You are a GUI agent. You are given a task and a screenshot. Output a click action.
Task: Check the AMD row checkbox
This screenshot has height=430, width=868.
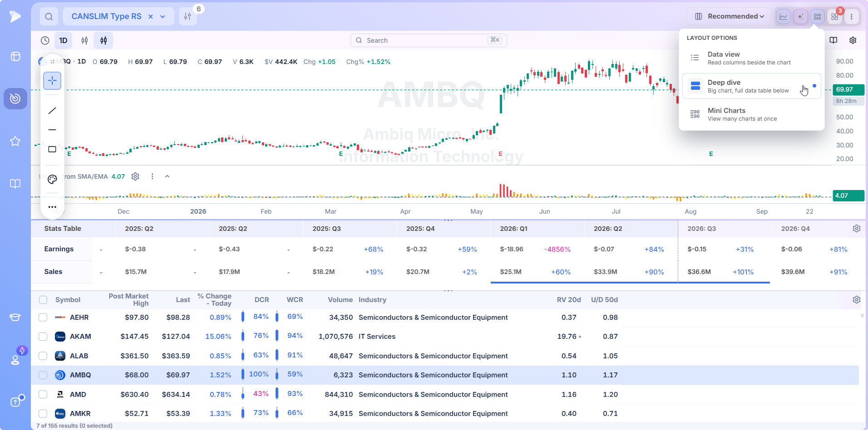(x=43, y=395)
